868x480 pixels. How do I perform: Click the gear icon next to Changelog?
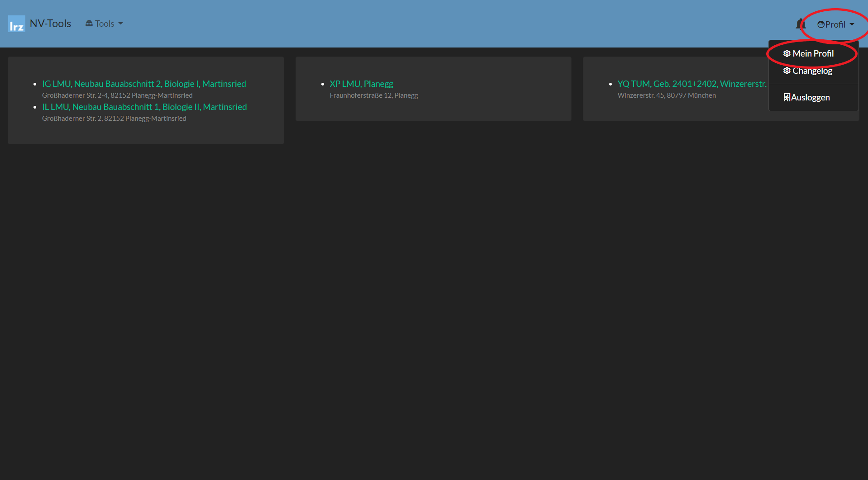pyautogui.click(x=787, y=71)
